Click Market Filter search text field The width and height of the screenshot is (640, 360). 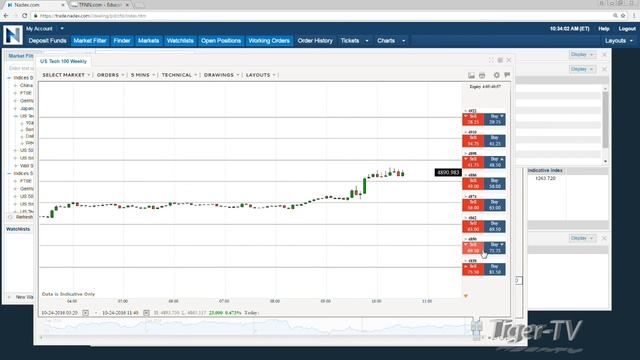coord(20,68)
